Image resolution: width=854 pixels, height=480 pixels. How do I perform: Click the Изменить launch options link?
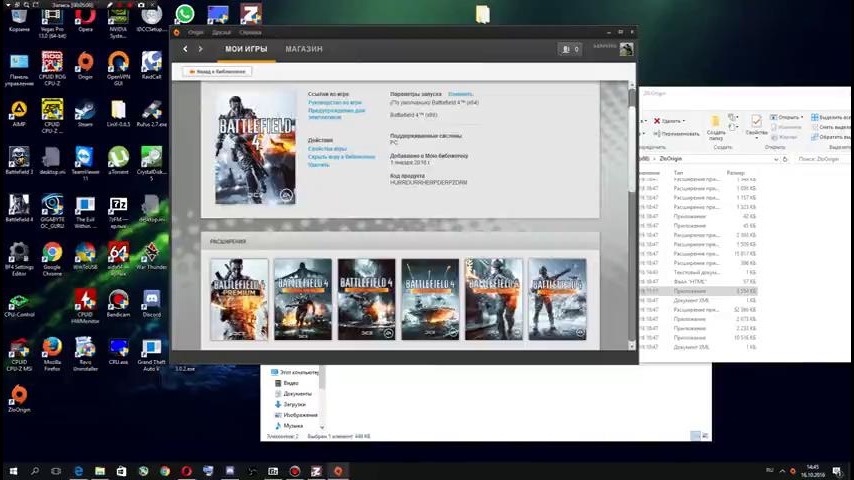[x=460, y=94]
